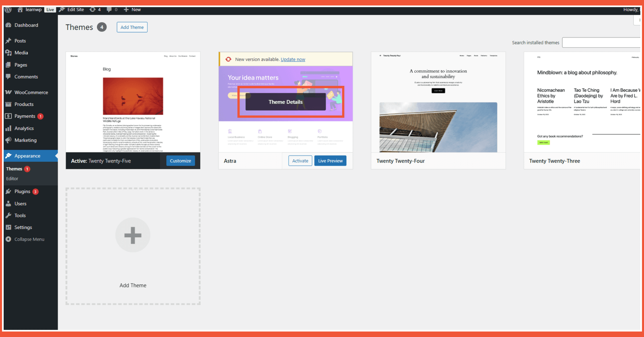The width and height of the screenshot is (644, 337).
Task: Click the Tools wrench icon
Action: [8, 216]
